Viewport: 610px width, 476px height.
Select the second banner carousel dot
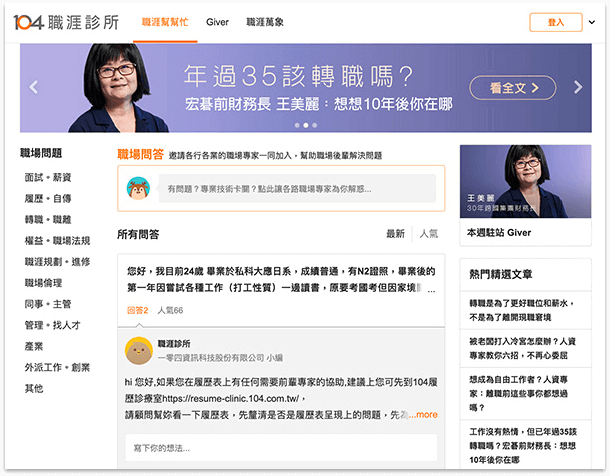[x=306, y=125]
